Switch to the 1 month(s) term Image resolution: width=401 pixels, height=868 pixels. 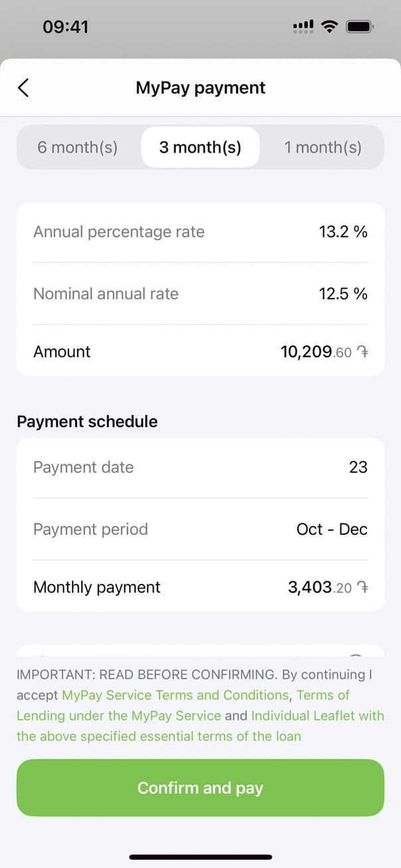point(323,147)
